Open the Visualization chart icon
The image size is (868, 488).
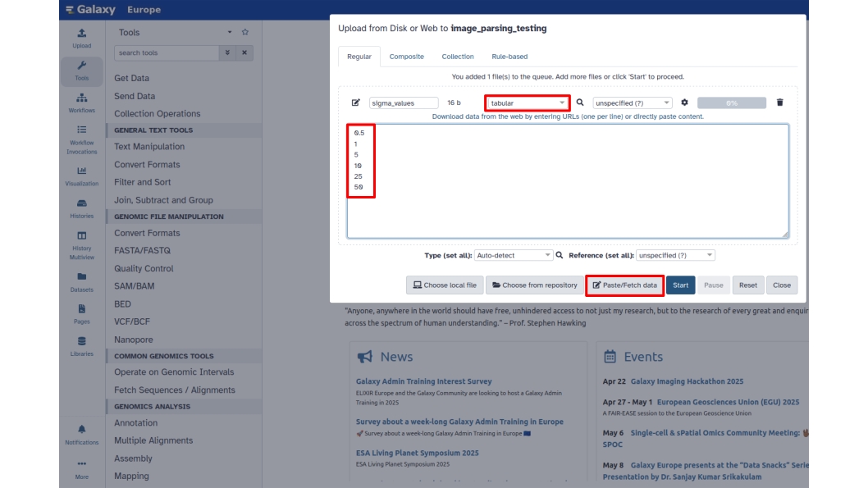pyautogui.click(x=81, y=171)
